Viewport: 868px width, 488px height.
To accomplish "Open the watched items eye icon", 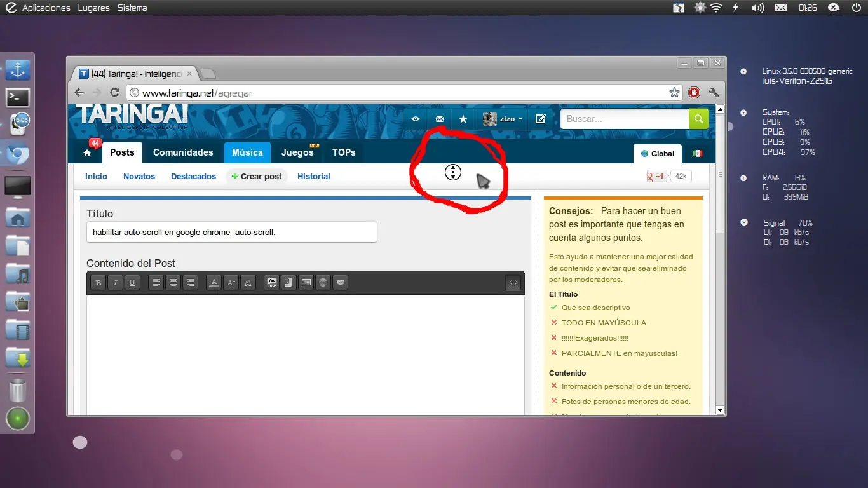I will click(x=416, y=119).
